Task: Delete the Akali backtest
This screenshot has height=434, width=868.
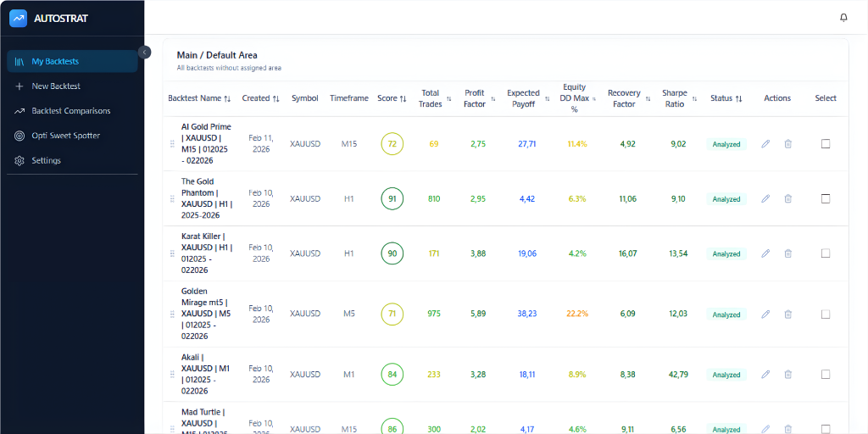Action: (787, 374)
